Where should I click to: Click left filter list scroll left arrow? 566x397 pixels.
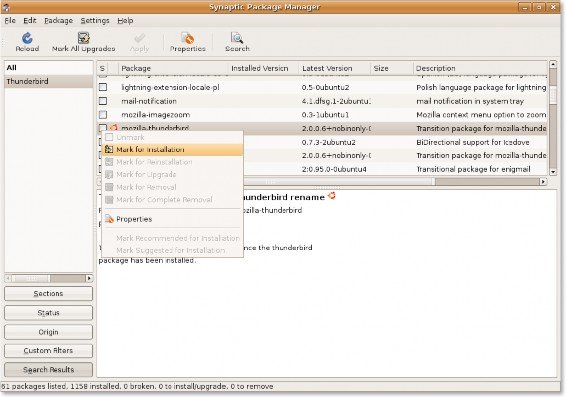[x=8, y=278]
